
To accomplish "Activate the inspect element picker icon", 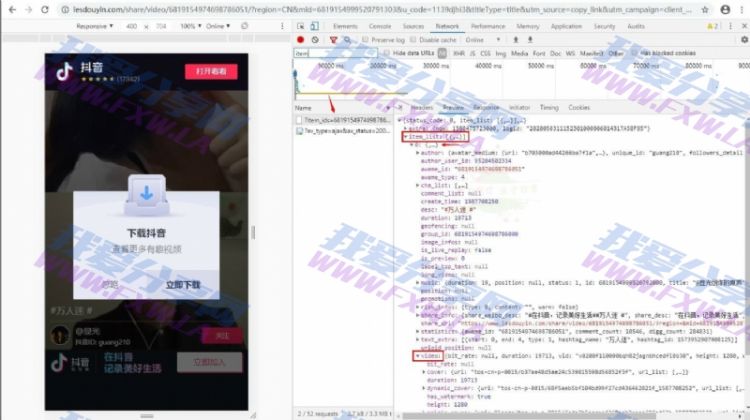I will tap(300, 26).
